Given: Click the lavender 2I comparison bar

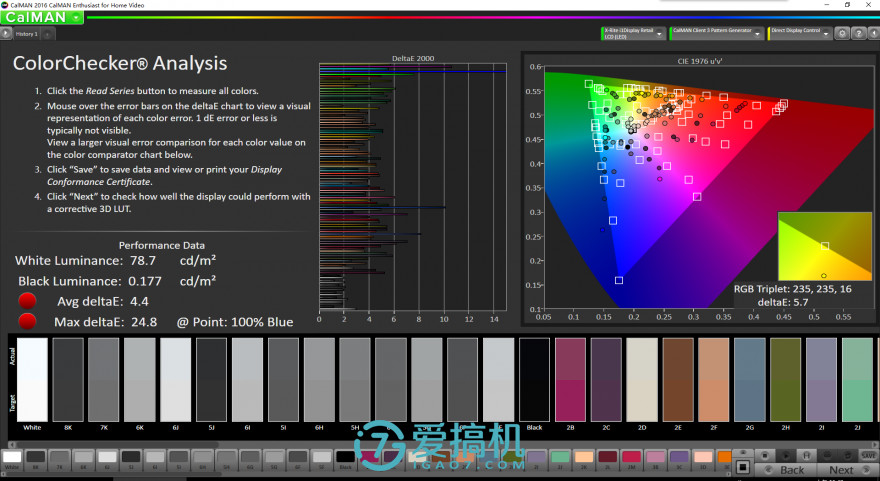Looking at the screenshot, I should point(822,379).
